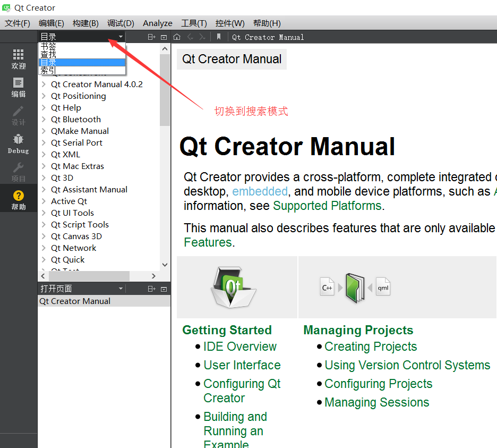The height and width of the screenshot is (448, 497).
Task: Open the 文件(F) menu
Action: pyautogui.click(x=16, y=23)
